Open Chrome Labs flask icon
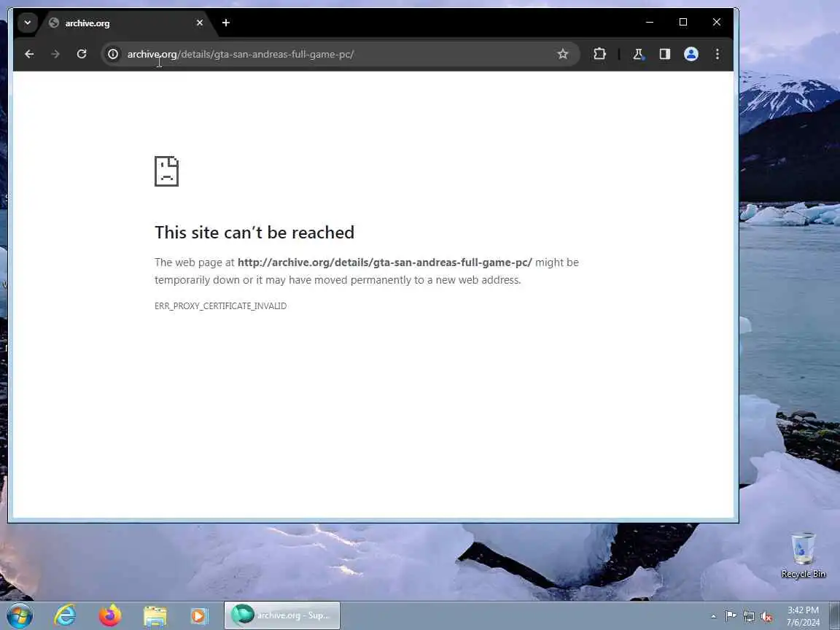The width and height of the screenshot is (840, 630). click(638, 54)
